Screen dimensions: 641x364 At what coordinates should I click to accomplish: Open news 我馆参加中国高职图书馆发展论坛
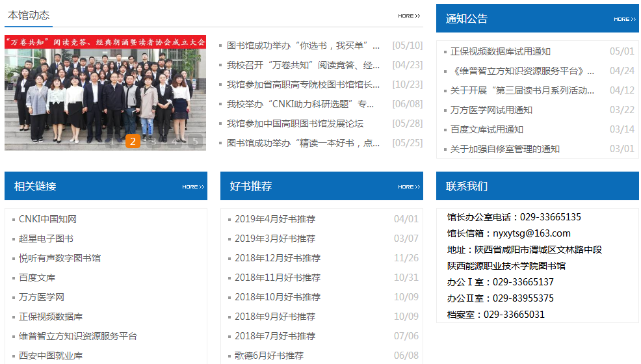coord(295,123)
